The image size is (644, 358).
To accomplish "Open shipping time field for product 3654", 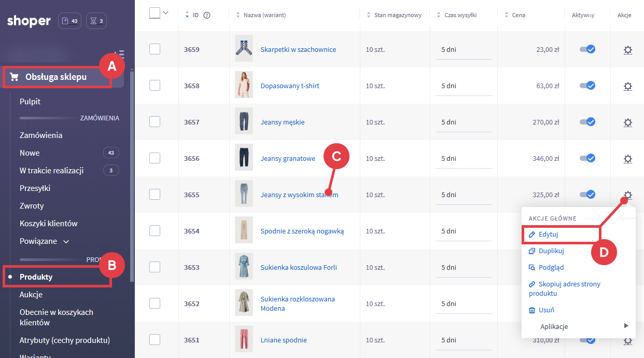I will coord(464,231).
